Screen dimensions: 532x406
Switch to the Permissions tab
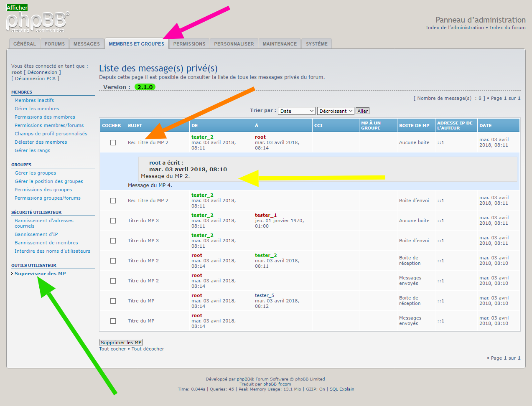tap(189, 44)
